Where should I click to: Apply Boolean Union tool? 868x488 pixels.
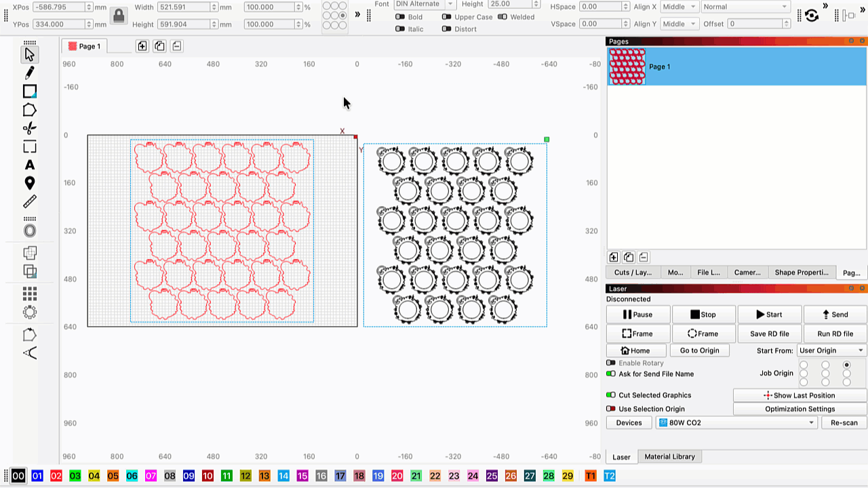coord(29,253)
